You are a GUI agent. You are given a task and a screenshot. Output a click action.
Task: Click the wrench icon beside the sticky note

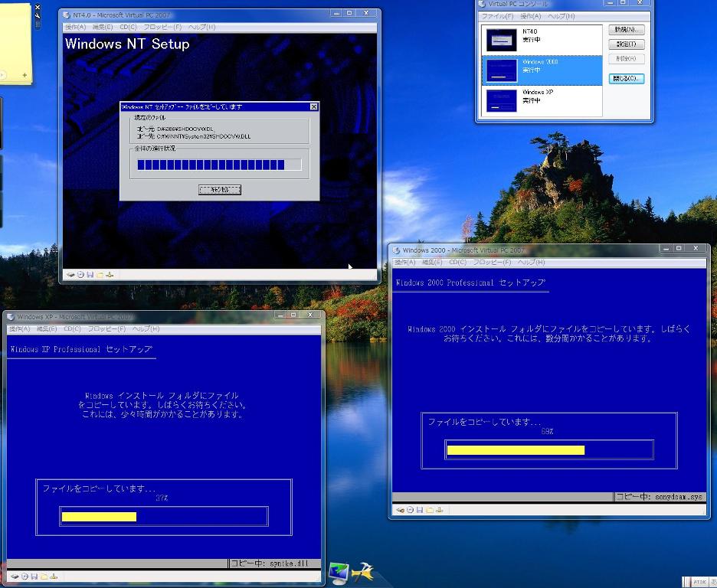(38, 15)
